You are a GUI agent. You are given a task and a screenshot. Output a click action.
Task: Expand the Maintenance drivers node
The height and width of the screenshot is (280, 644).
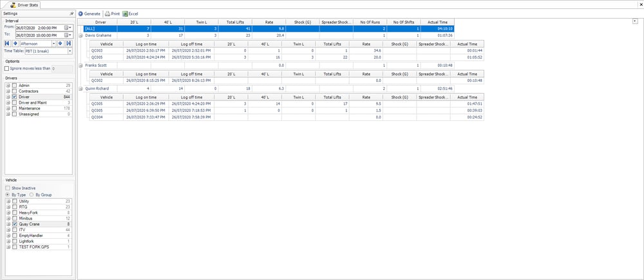point(8,108)
